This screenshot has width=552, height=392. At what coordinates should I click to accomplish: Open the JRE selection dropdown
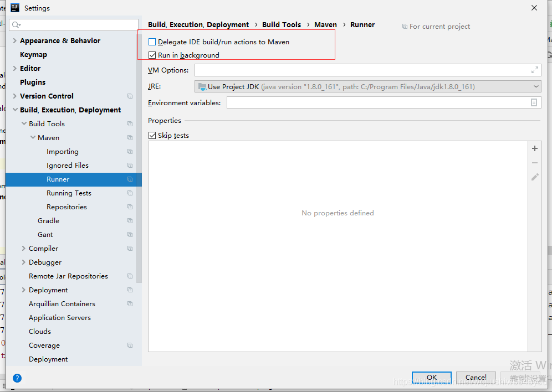[x=535, y=86]
